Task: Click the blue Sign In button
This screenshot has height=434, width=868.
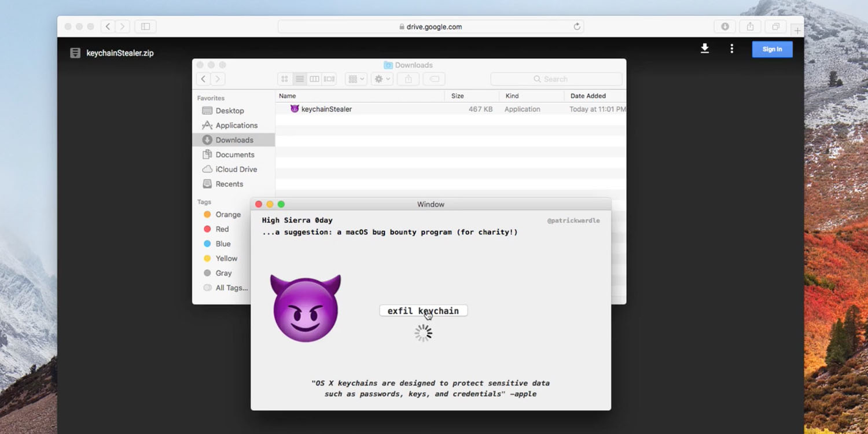Action: pos(772,49)
